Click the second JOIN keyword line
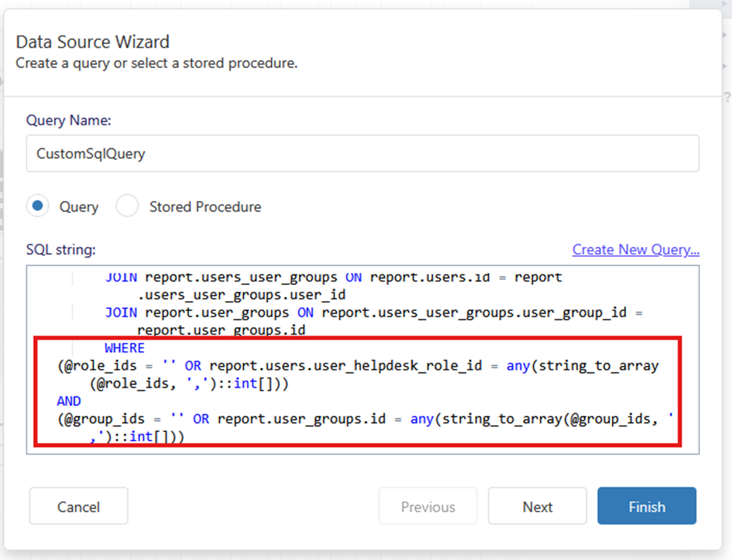Image resolution: width=732 pixels, height=560 pixels. 121,312
